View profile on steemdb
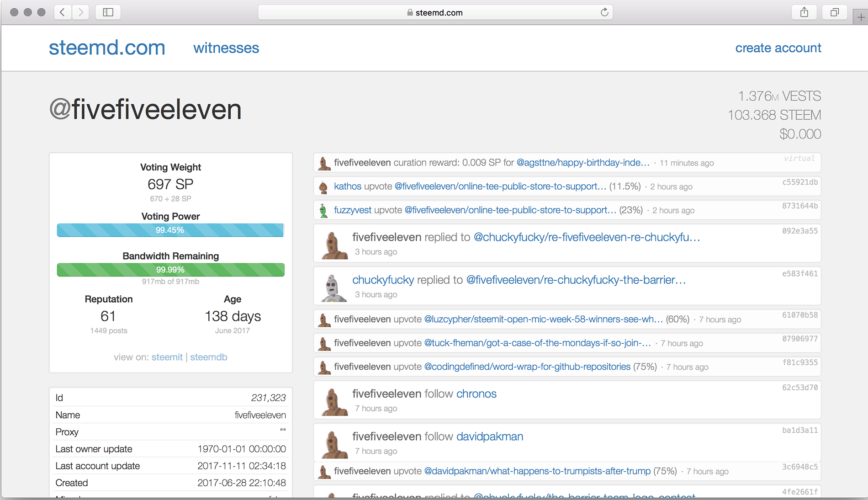The height and width of the screenshot is (500, 868). click(x=209, y=357)
